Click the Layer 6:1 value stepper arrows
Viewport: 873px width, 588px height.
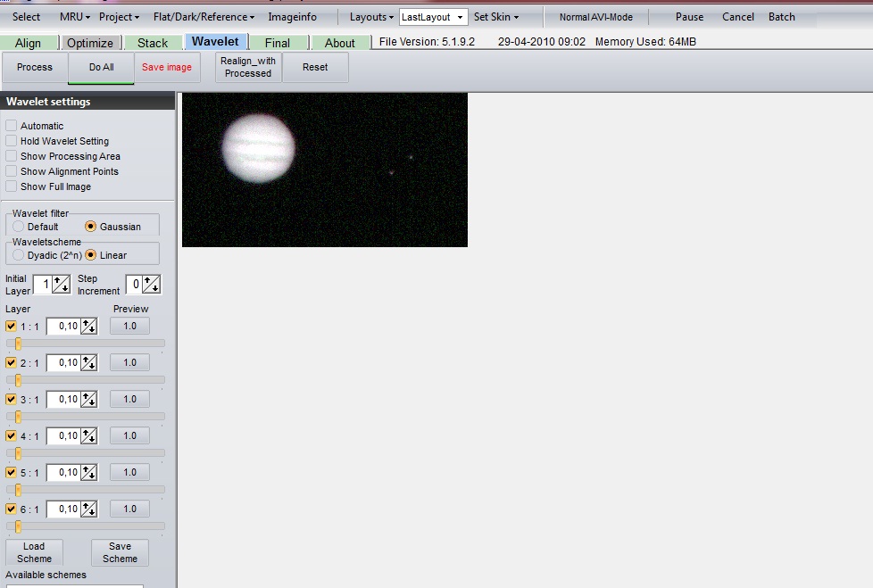(x=89, y=509)
